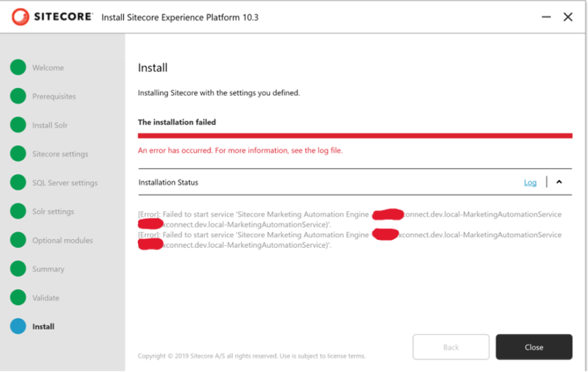Select the Sitecore settings step label
The width and height of the screenshot is (588, 372).
pyautogui.click(x=60, y=154)
